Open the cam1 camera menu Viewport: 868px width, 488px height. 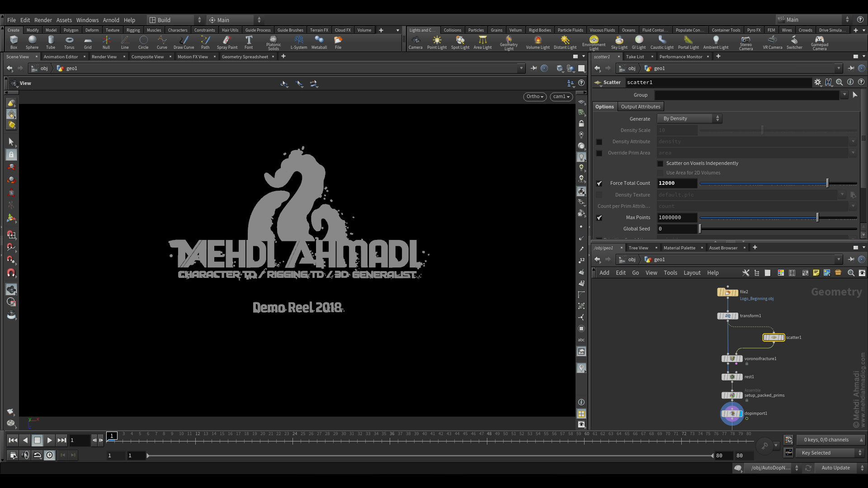(561, 97)
